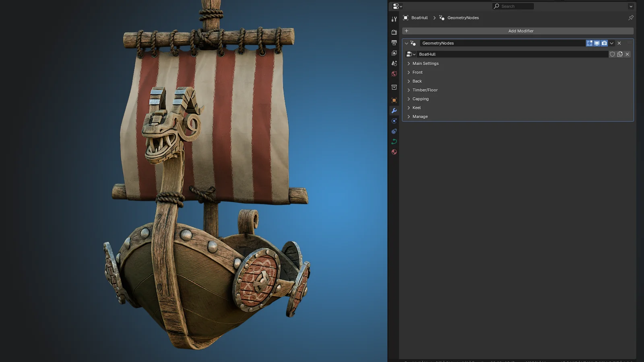
Task: Click GeometryNodes in the breadcrumb path
Action: pos(463,18)
